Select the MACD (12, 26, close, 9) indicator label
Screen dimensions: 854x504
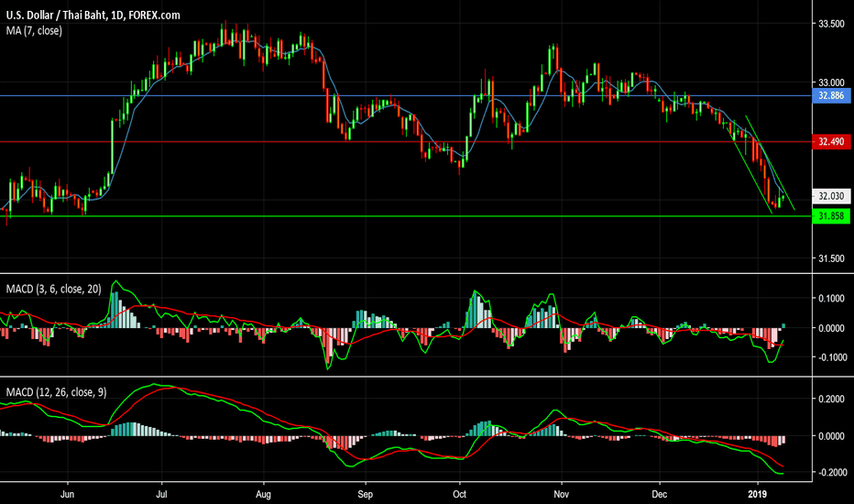click(56, 392)
